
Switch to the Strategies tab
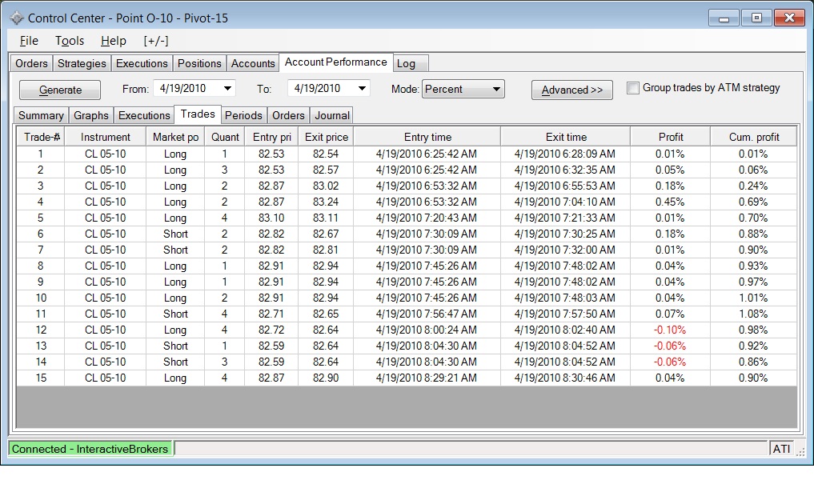point(82,63)
